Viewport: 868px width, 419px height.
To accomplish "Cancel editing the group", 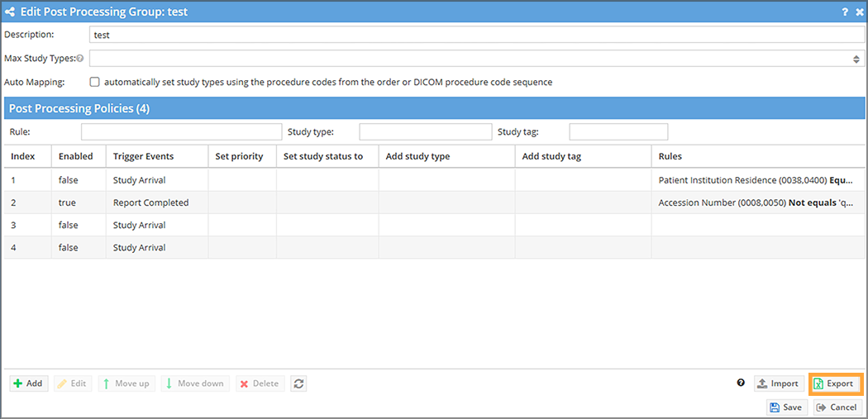I will click(837, 407).
